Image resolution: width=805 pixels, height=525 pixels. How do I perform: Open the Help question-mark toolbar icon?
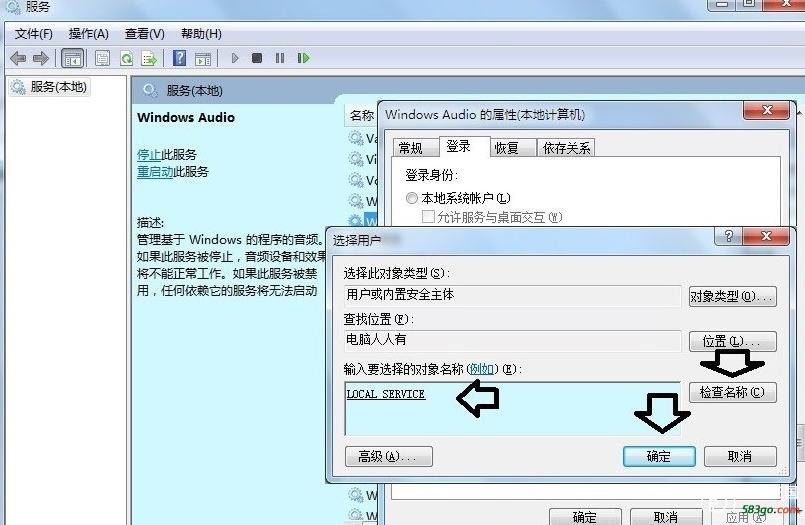(x=179, y=58)
